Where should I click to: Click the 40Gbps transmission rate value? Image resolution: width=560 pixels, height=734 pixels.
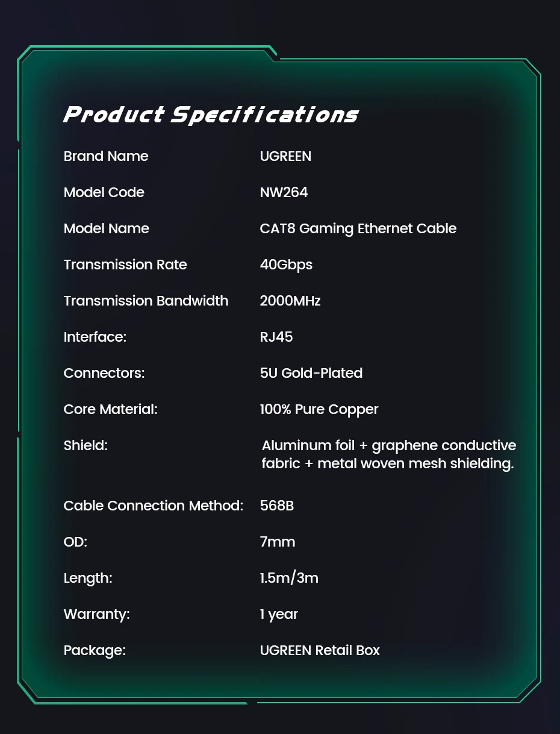coord(286,265)
